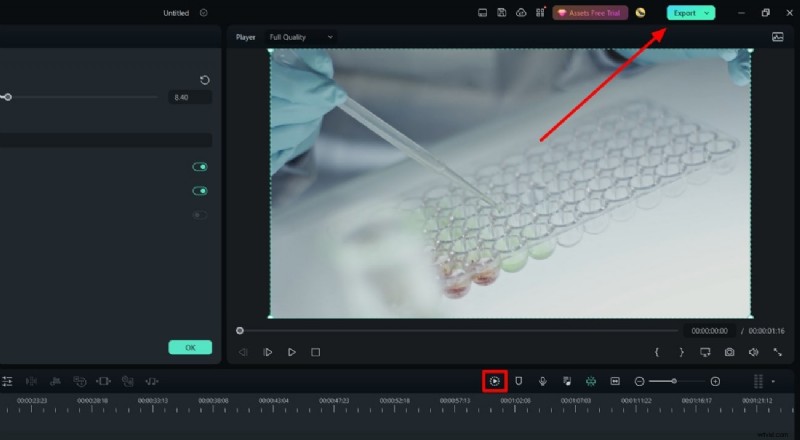800x440 pixels.
Task: Toggle the second enabled green switch
Action: tap(199, 191)
